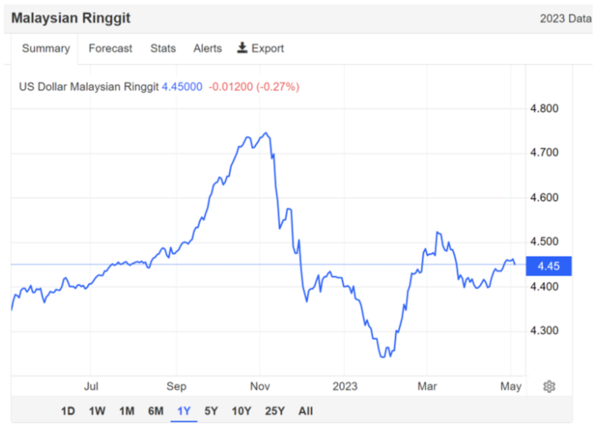Click the Export download icon

pyautogui.click(x=242, y=48)
